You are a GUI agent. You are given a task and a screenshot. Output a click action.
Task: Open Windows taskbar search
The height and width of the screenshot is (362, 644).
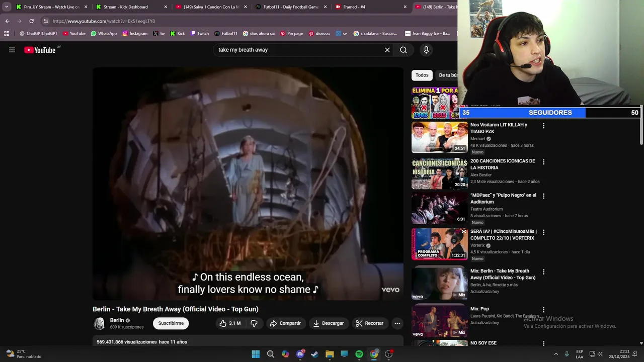271,354
